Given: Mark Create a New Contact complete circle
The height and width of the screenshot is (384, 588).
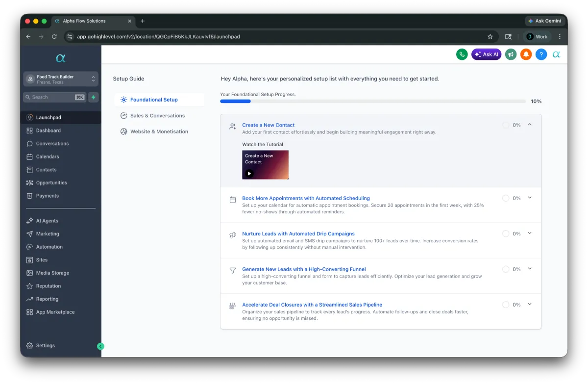Looking at the screenshot, I should 506,125.
